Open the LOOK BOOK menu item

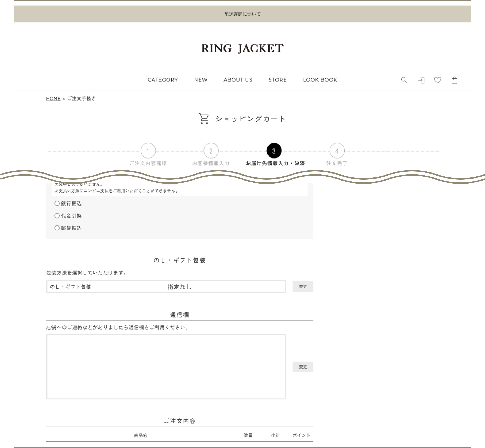(320, 80)
